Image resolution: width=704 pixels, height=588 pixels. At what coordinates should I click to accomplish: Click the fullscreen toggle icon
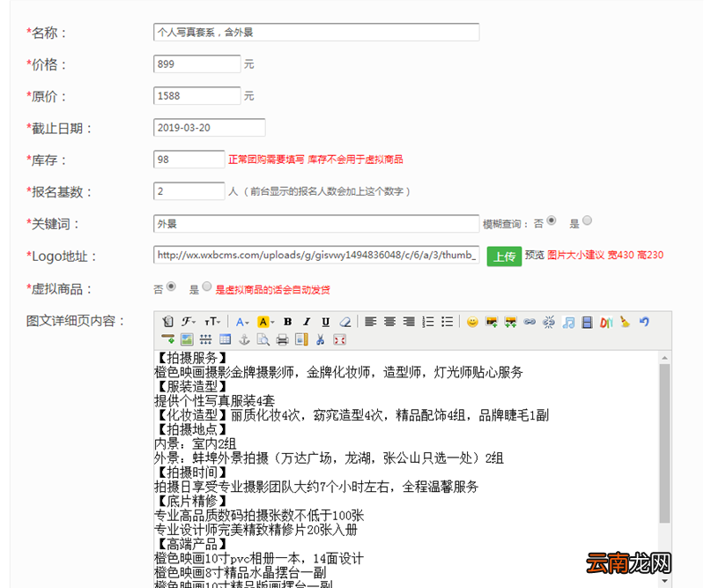339,340
